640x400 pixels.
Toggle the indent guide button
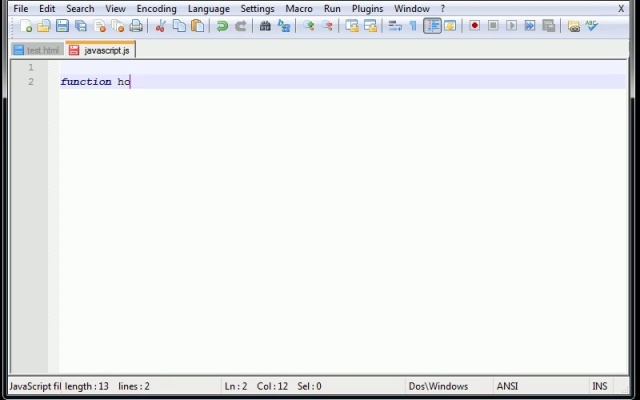pos(432,26)
